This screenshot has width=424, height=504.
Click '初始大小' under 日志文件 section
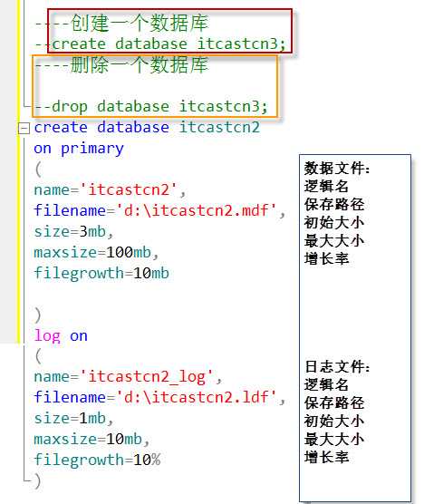334,422
